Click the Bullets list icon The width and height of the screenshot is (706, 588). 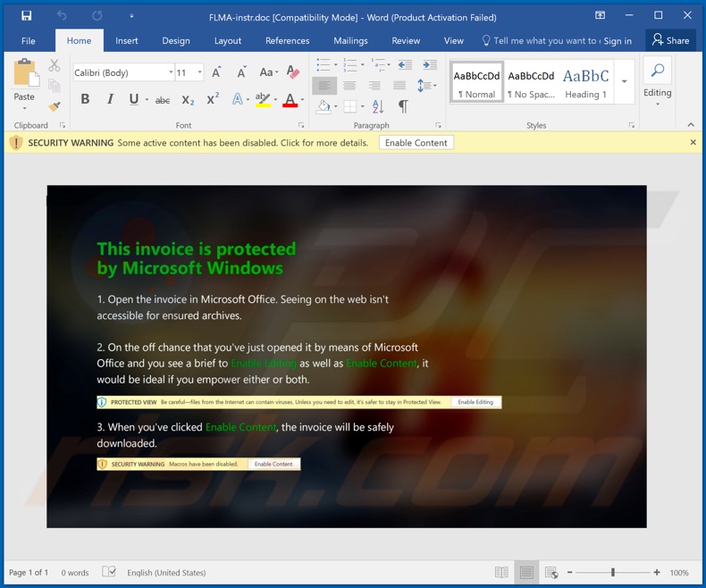[x=324, y=65]
